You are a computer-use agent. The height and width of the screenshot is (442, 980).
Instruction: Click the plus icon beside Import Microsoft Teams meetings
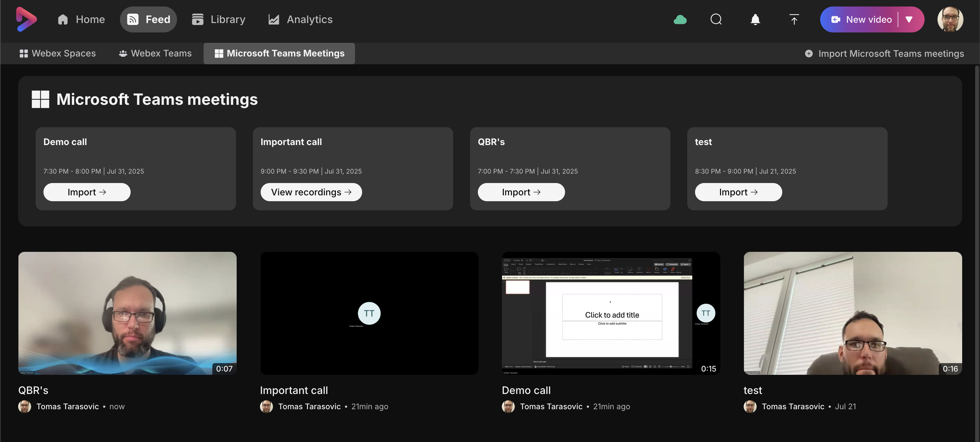tap(809, 54)
